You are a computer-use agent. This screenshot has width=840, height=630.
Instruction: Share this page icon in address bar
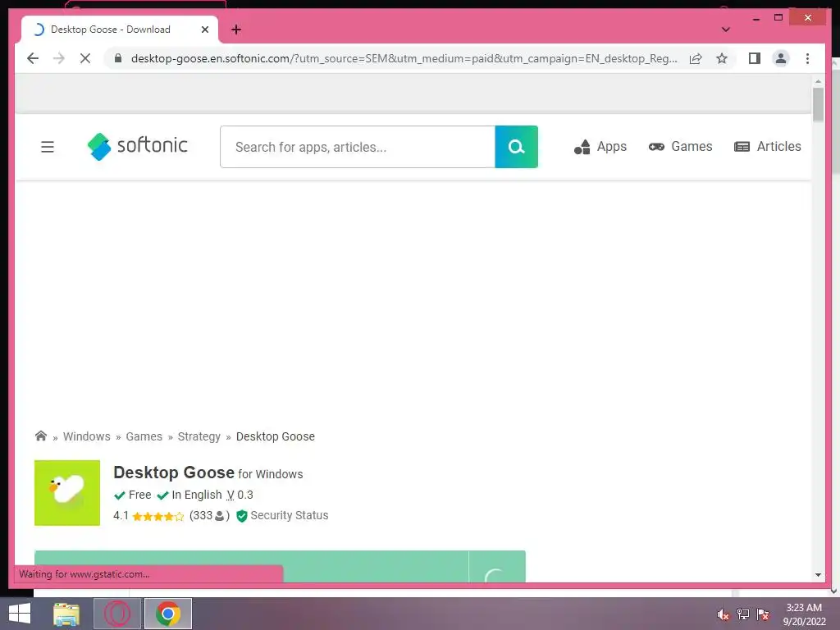pos(696,58)
